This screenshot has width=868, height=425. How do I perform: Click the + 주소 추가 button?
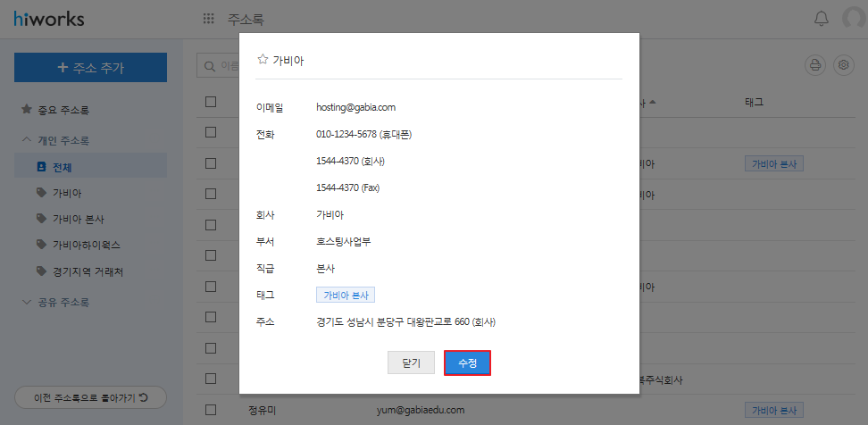coord(90,67)
